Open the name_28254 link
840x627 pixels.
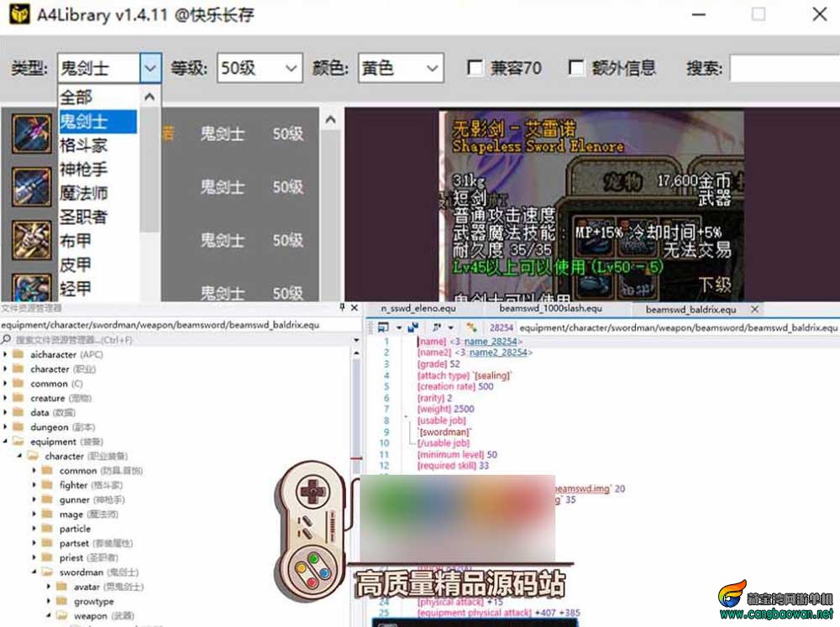(491, 341)
